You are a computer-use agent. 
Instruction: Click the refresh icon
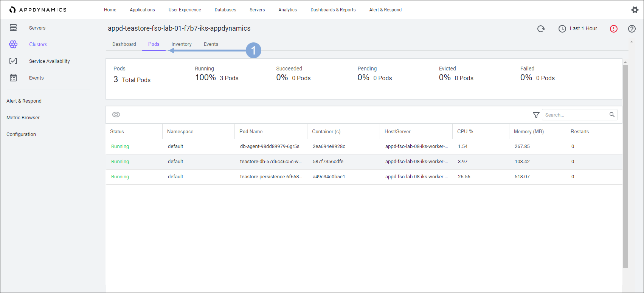click(541, 29)
